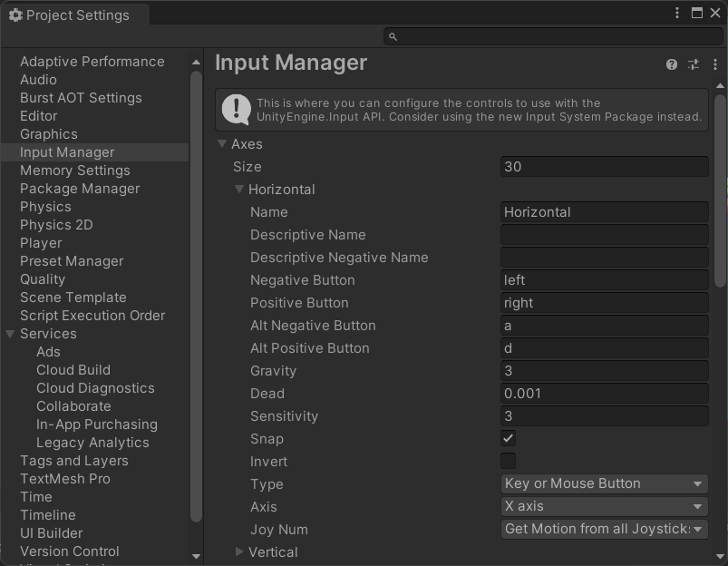The height and width of the screenshot is (566, 728).
Task: Select Physics 2D settings category
Action: (56, 225)
